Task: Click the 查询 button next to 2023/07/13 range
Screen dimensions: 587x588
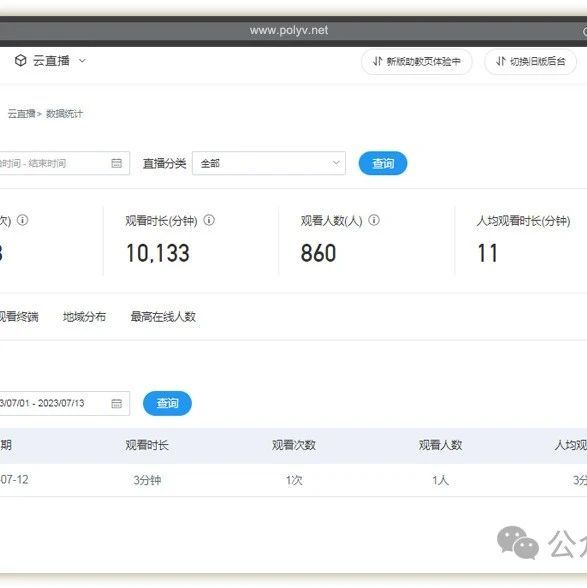Action: [x=167, y=403]
